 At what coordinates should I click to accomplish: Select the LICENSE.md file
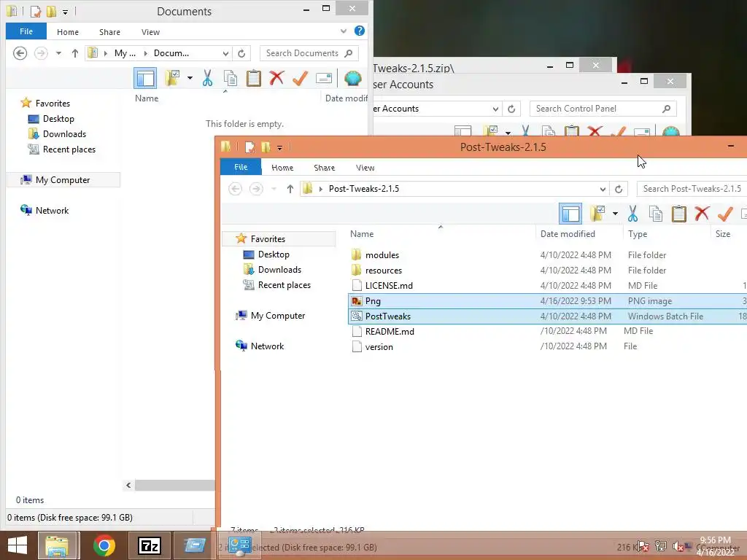pyautogui.click(x=389, y=286)
